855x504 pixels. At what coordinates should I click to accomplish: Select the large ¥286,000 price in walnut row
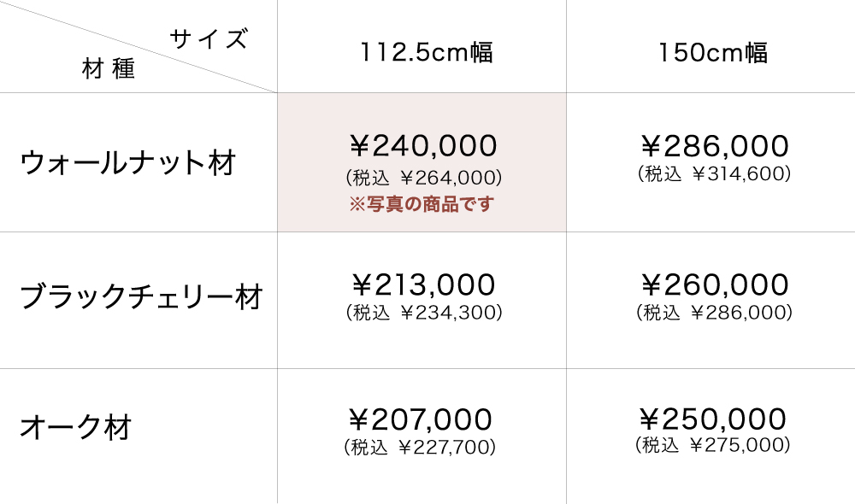click(x=714, y=146)
